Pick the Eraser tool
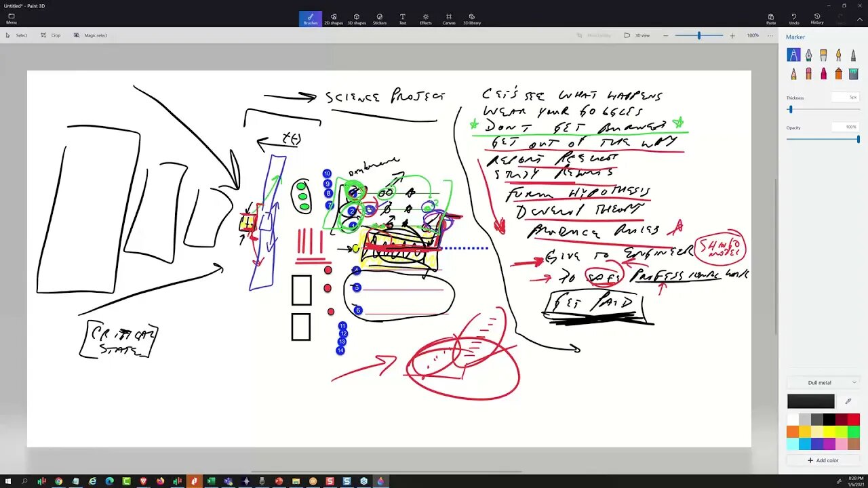Screen dimensions: 868x488 pyautogui.click(x=808, y=73)
